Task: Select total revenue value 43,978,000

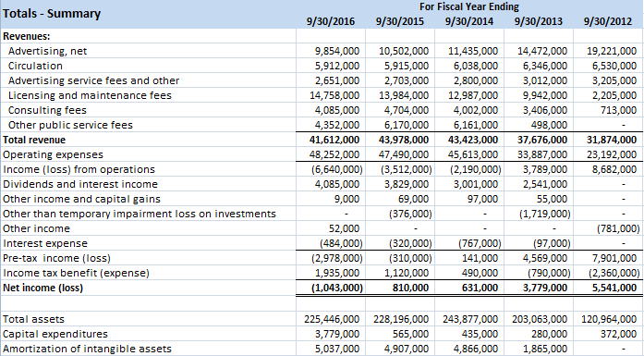Action: point(404,140)
